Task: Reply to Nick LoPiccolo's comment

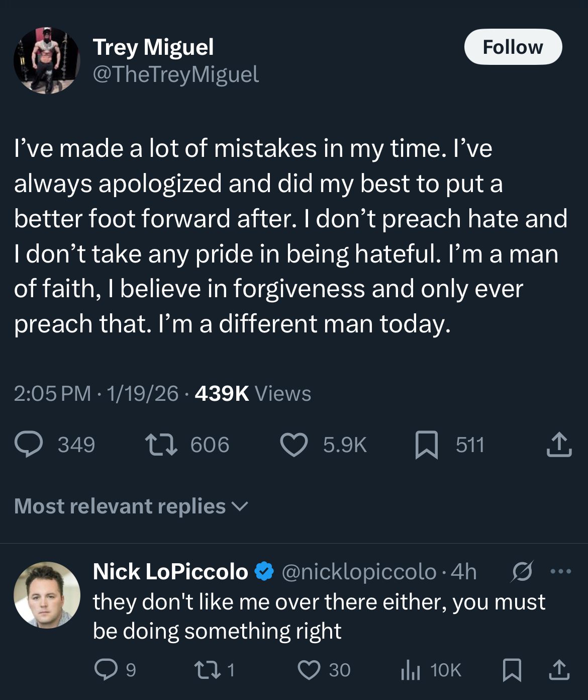Action: tap(106, 670)
